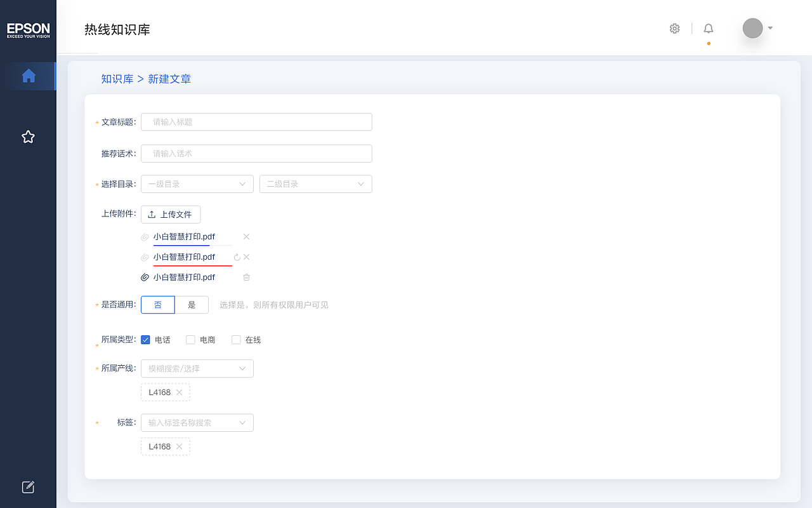Uncheck the 电话 type checkbox
Image resolution: width=812 pixels, height=508 pixels.
tap(146, 340)
